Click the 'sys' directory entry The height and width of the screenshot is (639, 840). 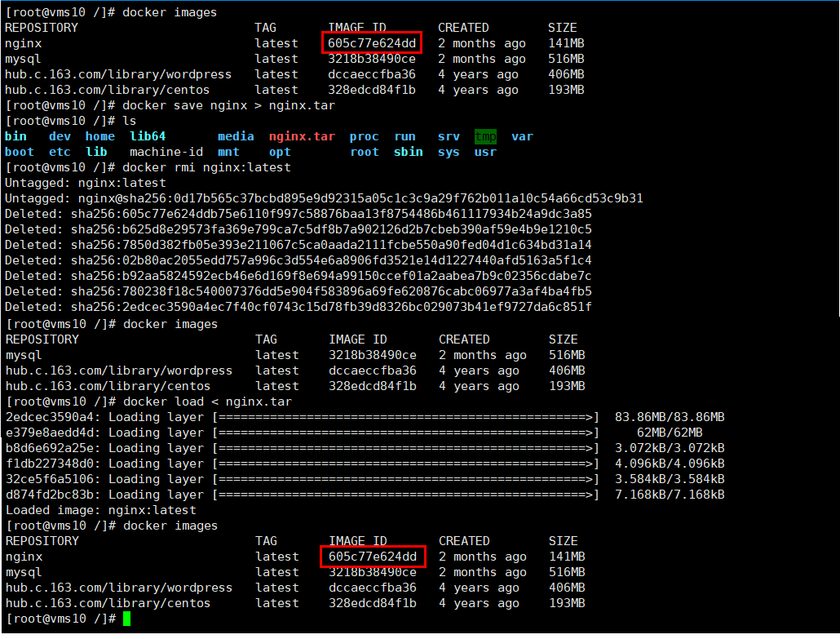[449, 153]
